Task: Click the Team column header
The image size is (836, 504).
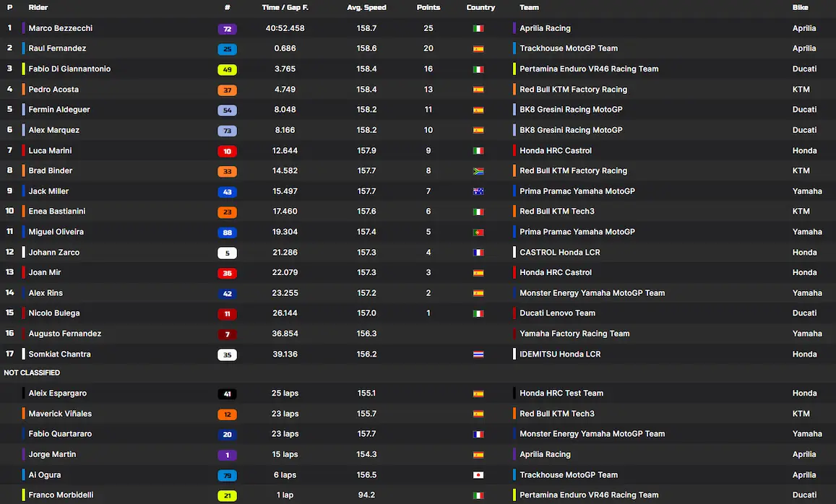Action: point(530,8)
